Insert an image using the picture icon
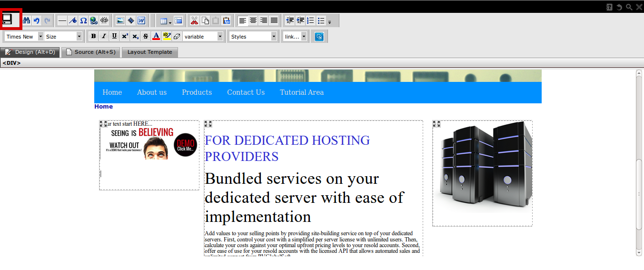The height and width of the screenshot is (270, 644). [120, 20]
